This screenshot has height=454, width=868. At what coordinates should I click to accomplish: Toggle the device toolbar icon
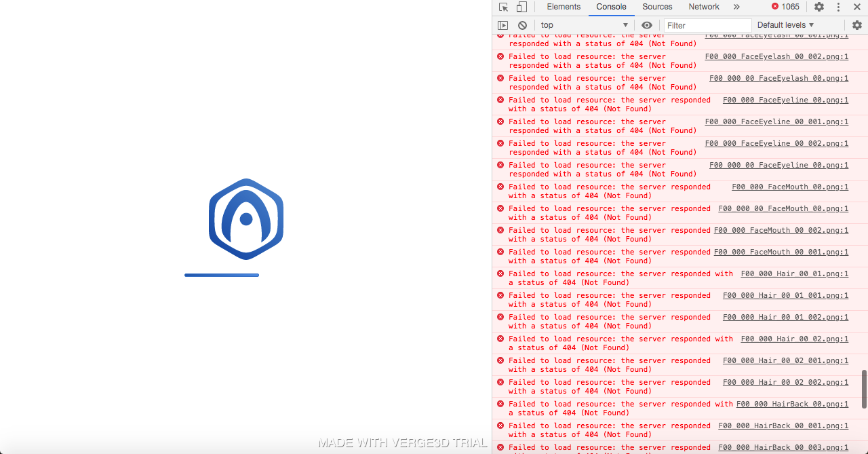(x=521, y=7)
